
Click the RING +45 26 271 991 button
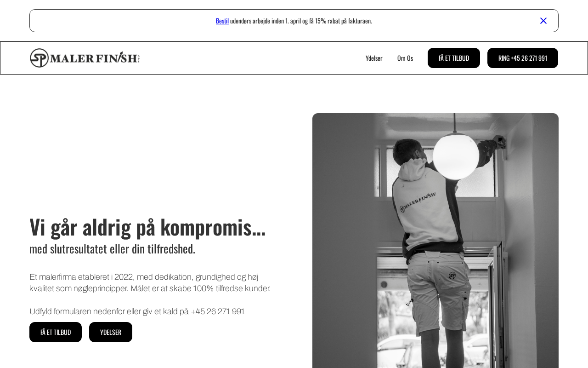523,58
